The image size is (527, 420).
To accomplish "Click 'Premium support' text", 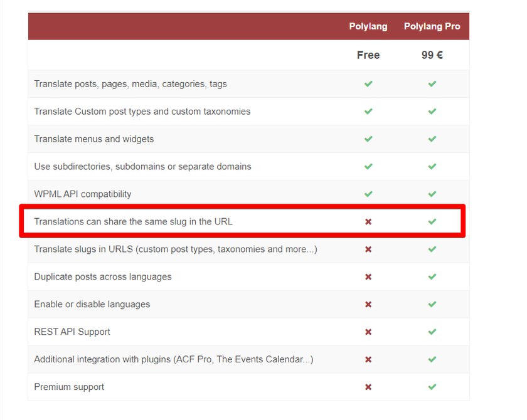I will point(69,387).
